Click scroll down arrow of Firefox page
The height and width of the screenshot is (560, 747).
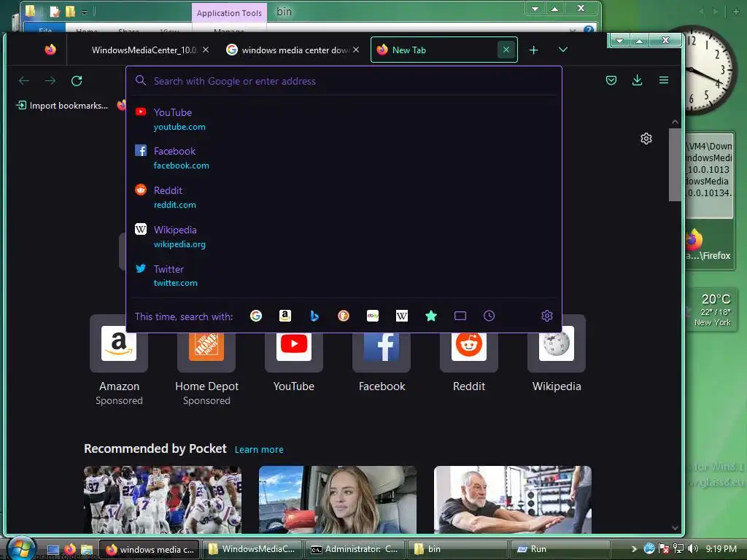coord(675,528)
